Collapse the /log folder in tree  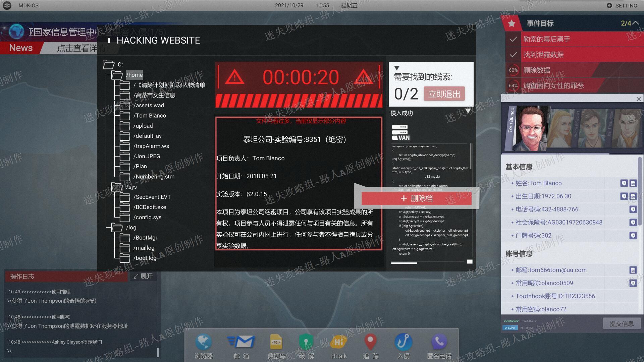point(117,228)
